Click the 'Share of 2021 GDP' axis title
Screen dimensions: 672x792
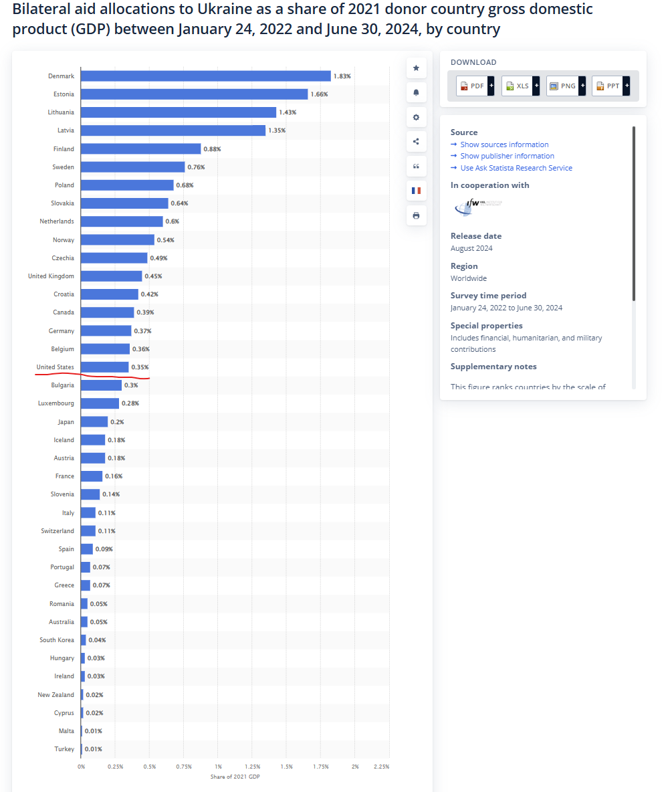pyautogui.click(x=235, y=777)
